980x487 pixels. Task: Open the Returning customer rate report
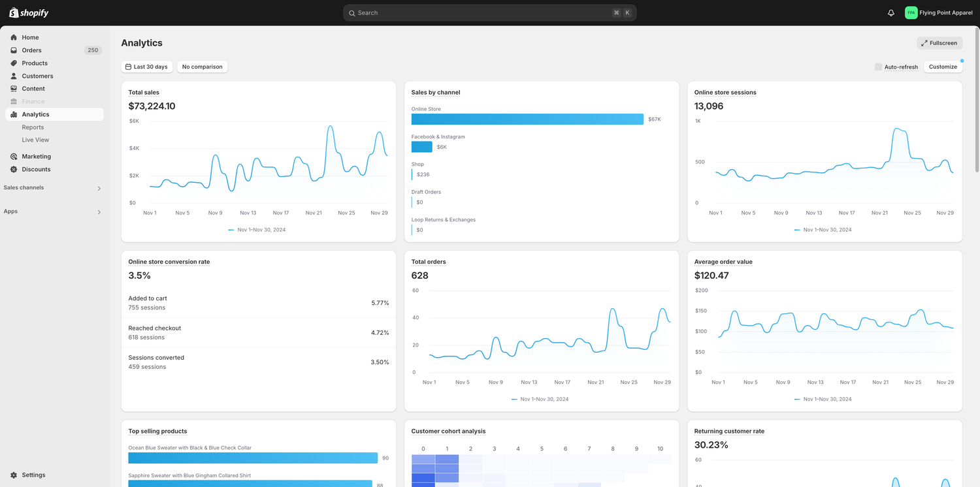click(729, 432)
